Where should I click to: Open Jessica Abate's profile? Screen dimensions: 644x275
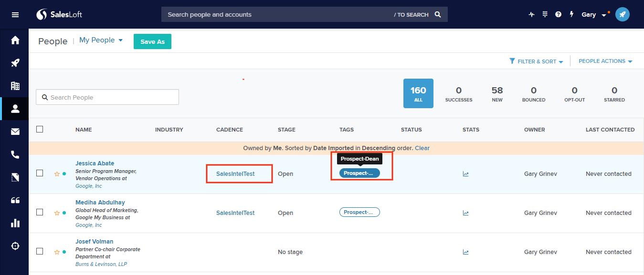95,163
